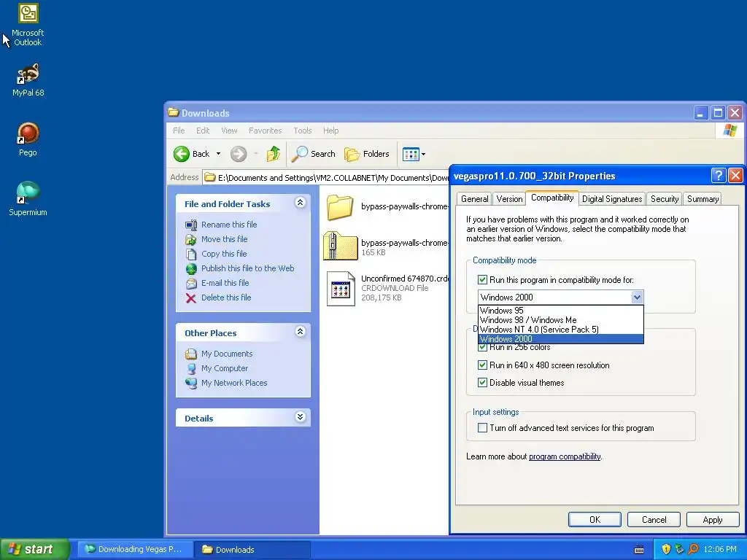Open the Edit menu in Downloads

[203, 131]
